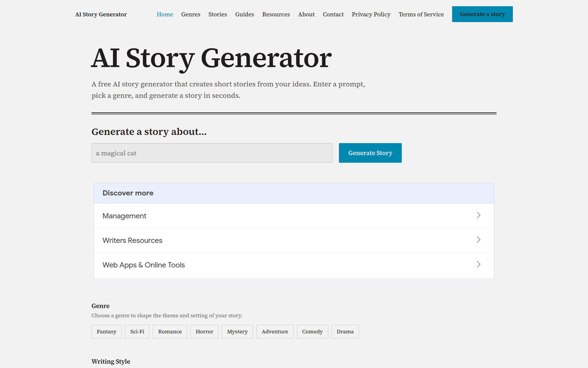Visit the Resources page link
Image resolution: width=588 pixels, height=368 pixels.
pyautogui.click(x=276, y=14)
